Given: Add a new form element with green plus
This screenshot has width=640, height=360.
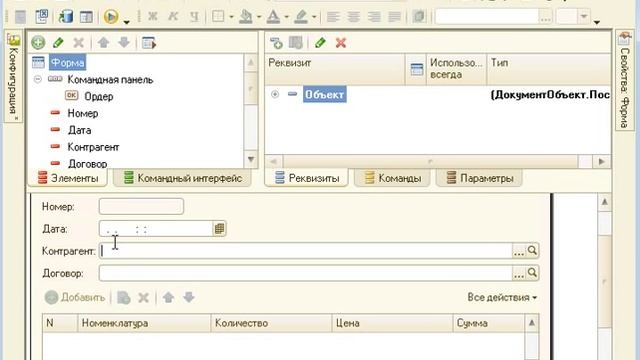Looking at the screenshot, I should click(38, 42).
